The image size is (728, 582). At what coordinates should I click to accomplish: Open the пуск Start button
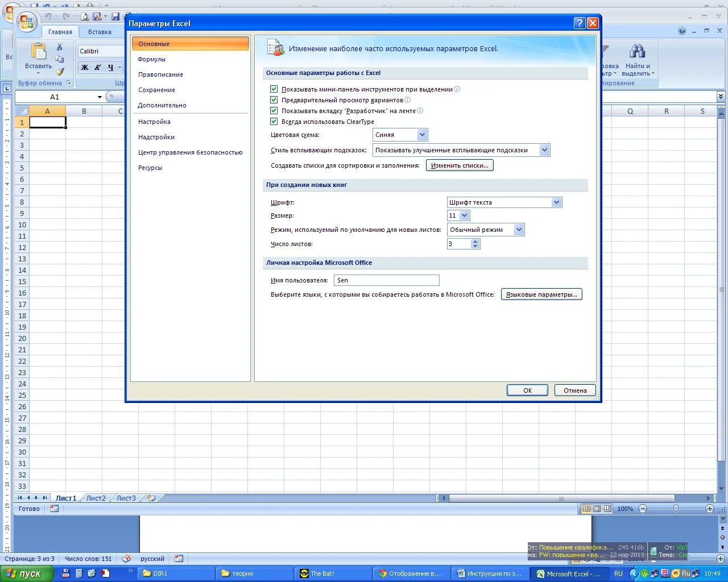(27, 573)
